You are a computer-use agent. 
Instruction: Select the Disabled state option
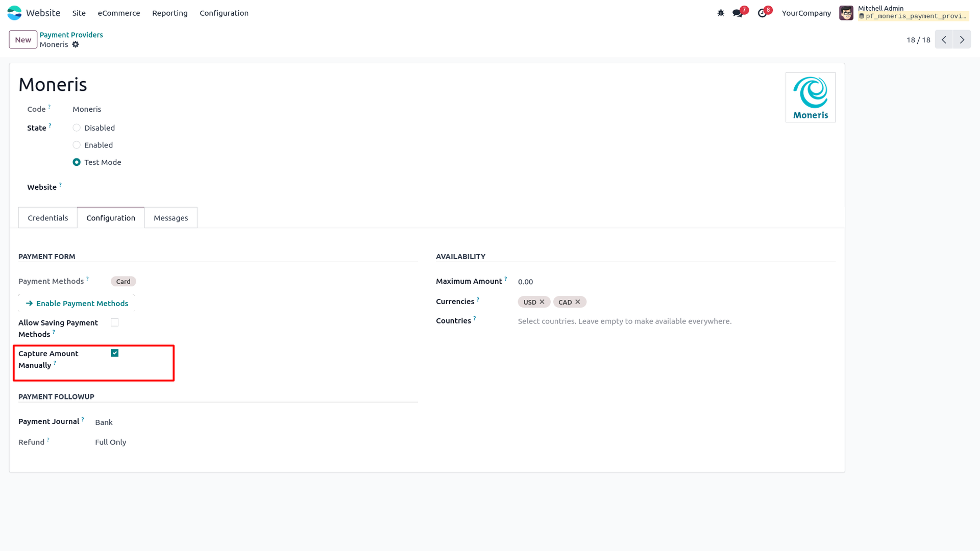pos(77,128)
